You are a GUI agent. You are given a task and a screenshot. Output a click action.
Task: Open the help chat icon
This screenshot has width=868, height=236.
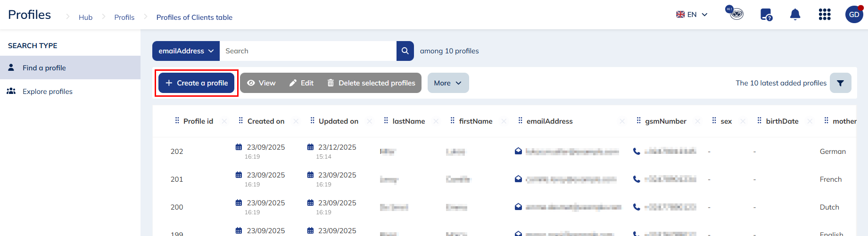tap(766, 15)
